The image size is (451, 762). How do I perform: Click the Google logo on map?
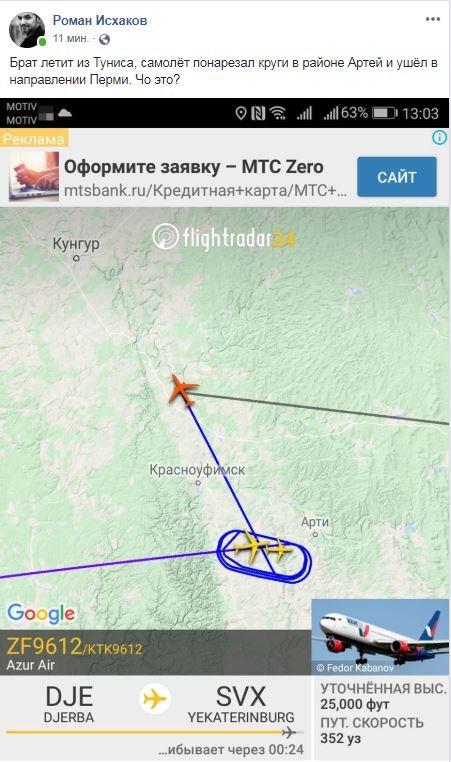(41, 613)
